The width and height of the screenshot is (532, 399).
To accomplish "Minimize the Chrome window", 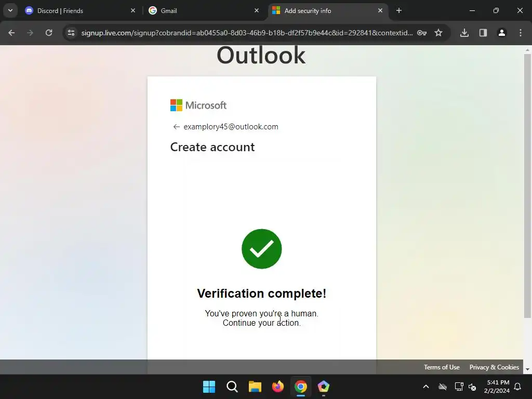I will 472,11.
